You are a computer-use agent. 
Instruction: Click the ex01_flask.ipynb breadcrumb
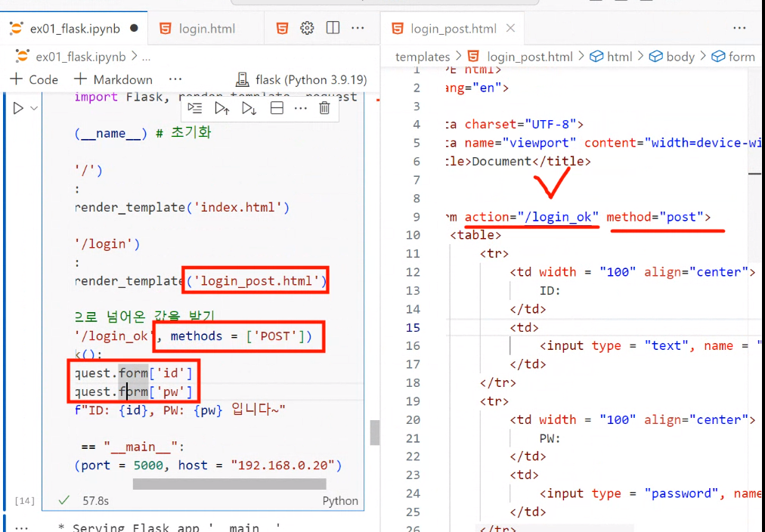[80, 57]
